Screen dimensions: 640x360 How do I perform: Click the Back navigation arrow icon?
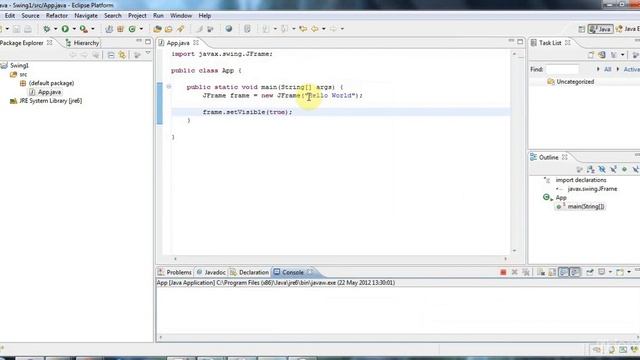click(315, 29)
